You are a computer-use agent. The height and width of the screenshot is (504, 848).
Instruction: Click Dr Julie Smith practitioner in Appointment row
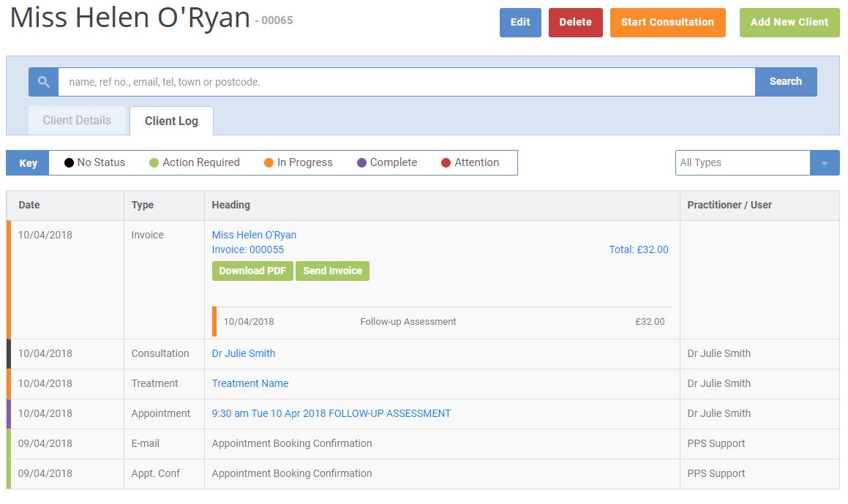point(718,413)
